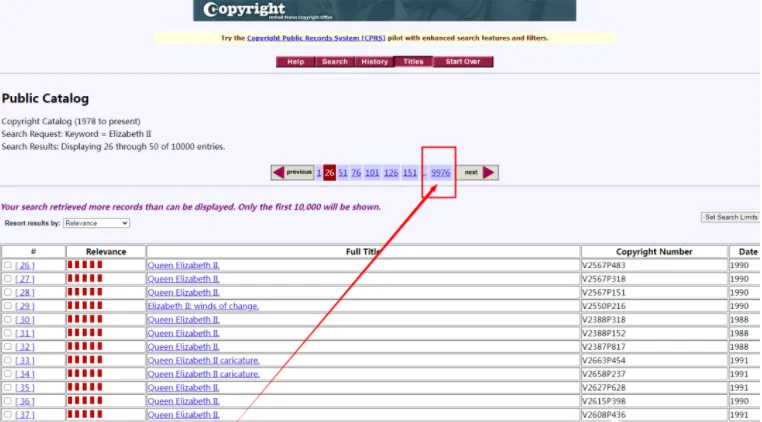762x422 pixels.
Task: Go to results page starting at 1
Action: click(319, 173)
